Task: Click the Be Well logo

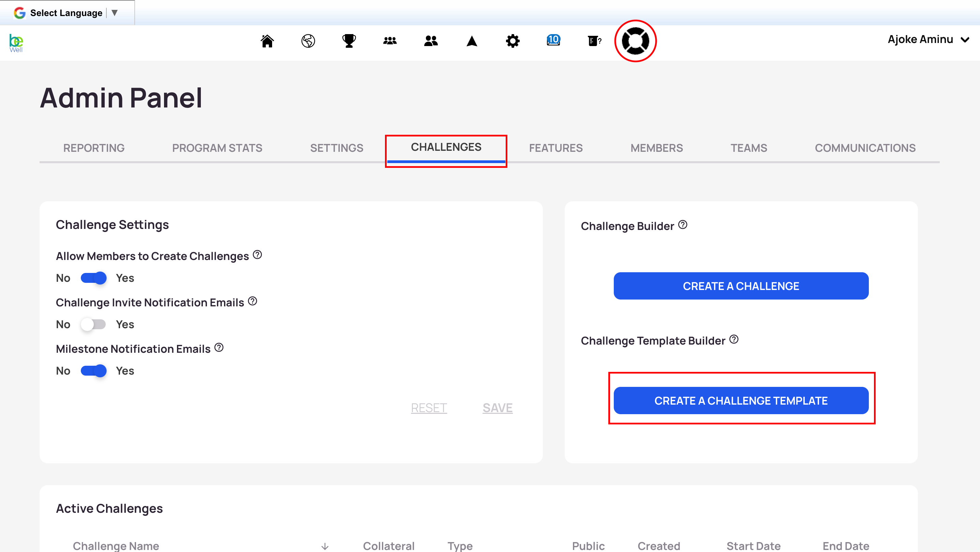Action: coord(16,43)
